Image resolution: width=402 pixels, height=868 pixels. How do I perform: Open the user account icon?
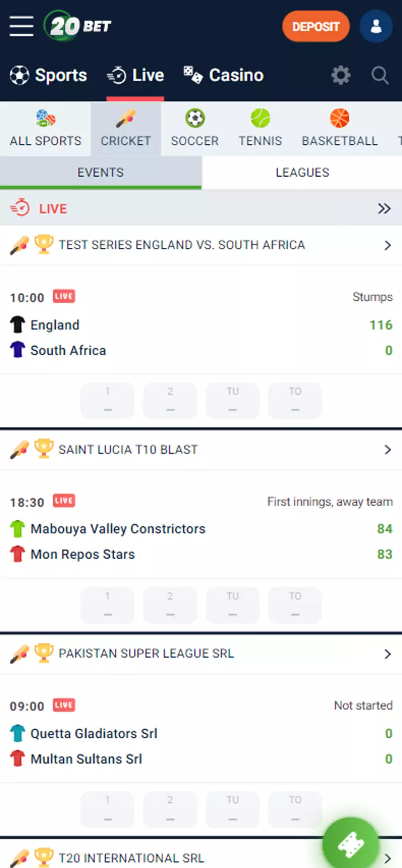coord(376,26)
